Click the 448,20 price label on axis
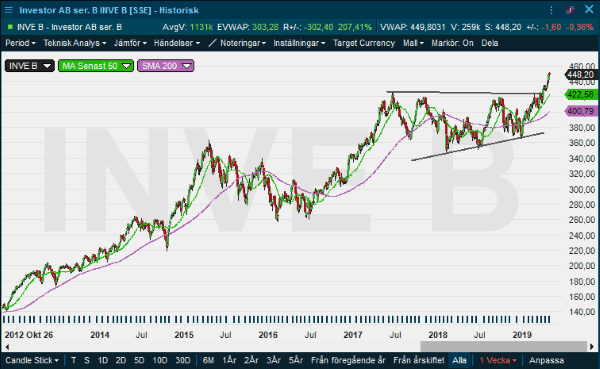 click(x=581, y=74)
